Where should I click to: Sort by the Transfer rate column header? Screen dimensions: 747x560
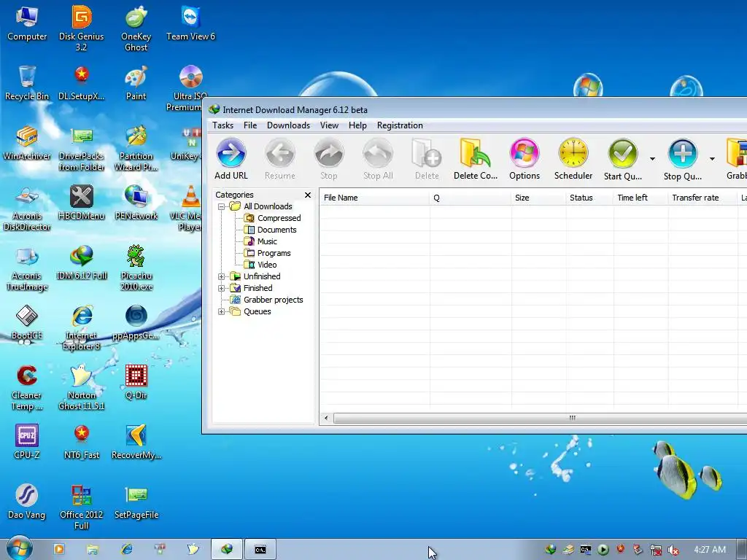703,198
